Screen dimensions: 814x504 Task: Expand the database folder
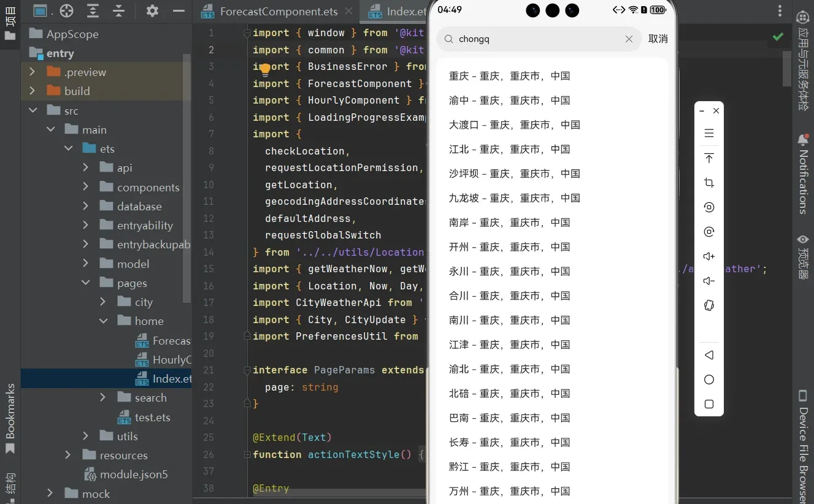point(86,206)
